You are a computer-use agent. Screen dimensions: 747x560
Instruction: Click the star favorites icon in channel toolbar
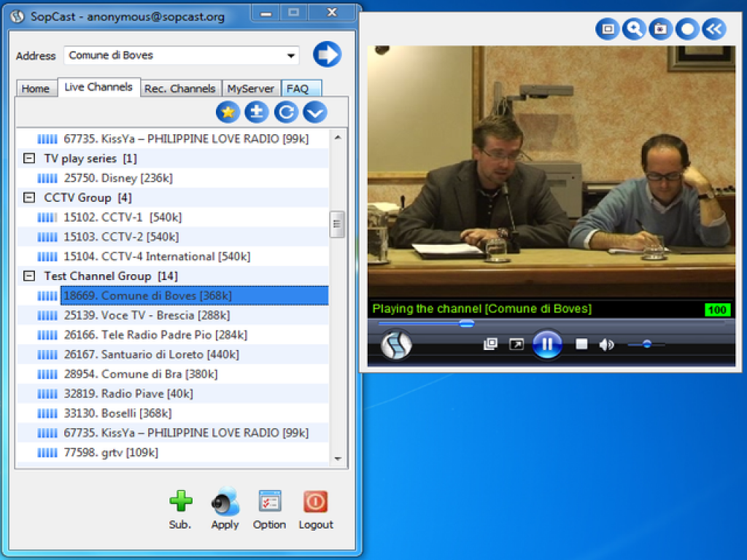click(228, 112)
